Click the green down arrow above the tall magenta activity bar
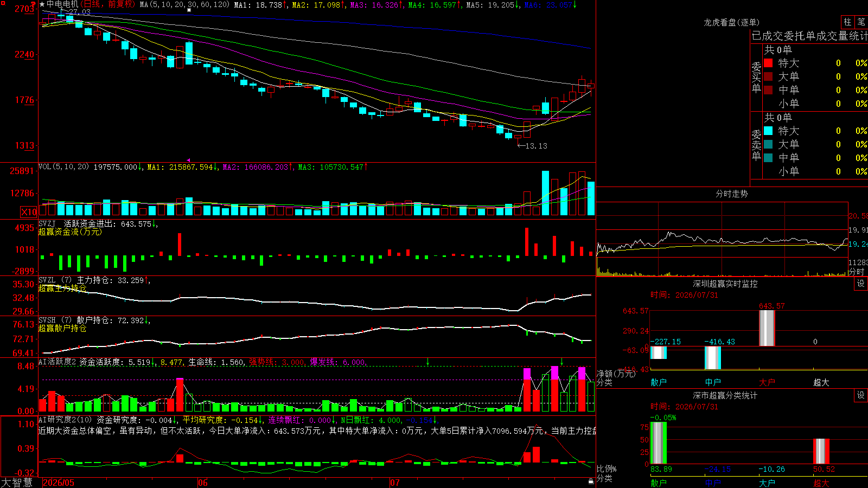Screen dimensions: 868x488 pyautogui.click(x=561, y=362)
